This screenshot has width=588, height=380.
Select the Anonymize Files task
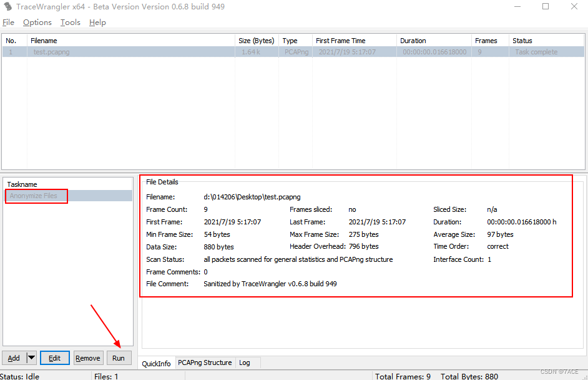coord(68,196)
